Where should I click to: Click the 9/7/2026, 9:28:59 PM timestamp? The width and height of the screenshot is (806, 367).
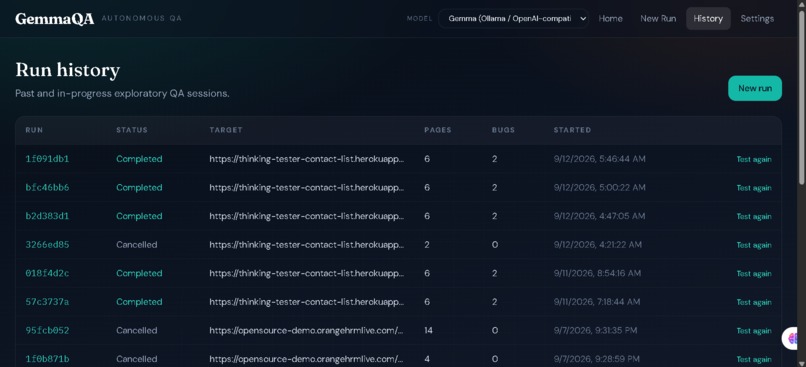(x=596, y=359)
